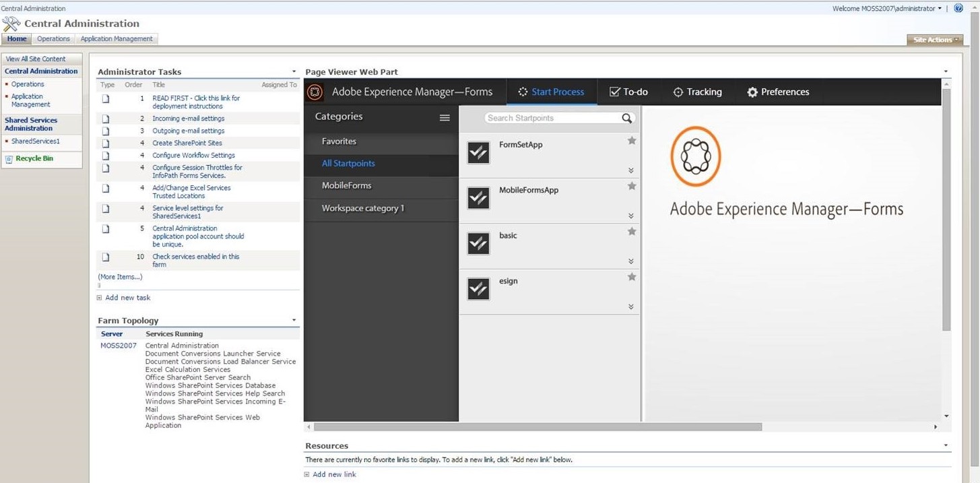Open the Site Actions dropdown
Screen dimensions: 980x483
(x=935, y=40)
